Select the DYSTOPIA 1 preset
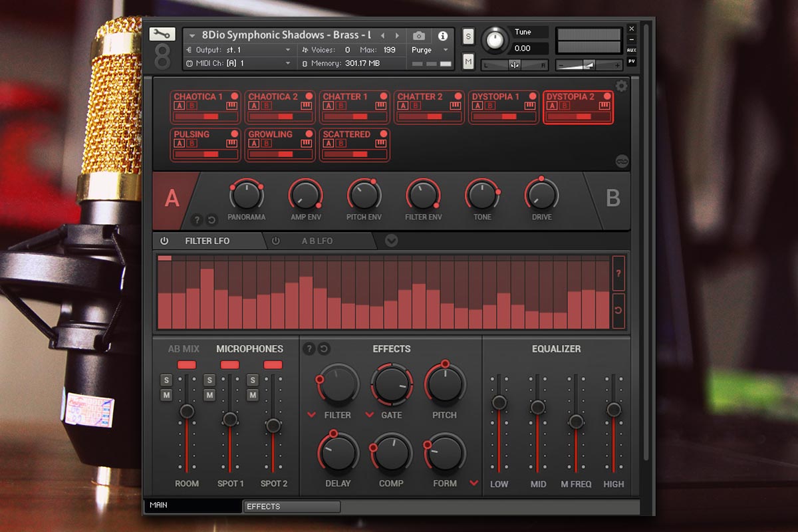The width and height of the screenshot is (798, 532). pos(503,106)
